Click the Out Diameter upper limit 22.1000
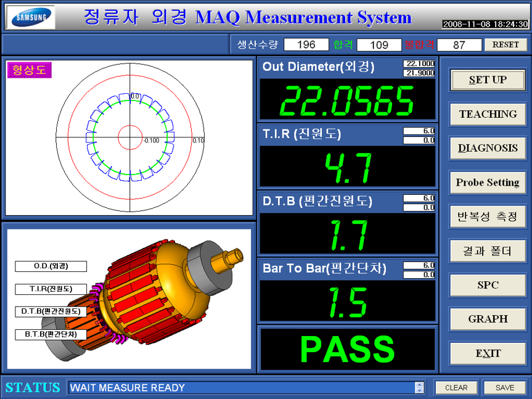Viewport: 532px width, 399px height. pos(419,64)
